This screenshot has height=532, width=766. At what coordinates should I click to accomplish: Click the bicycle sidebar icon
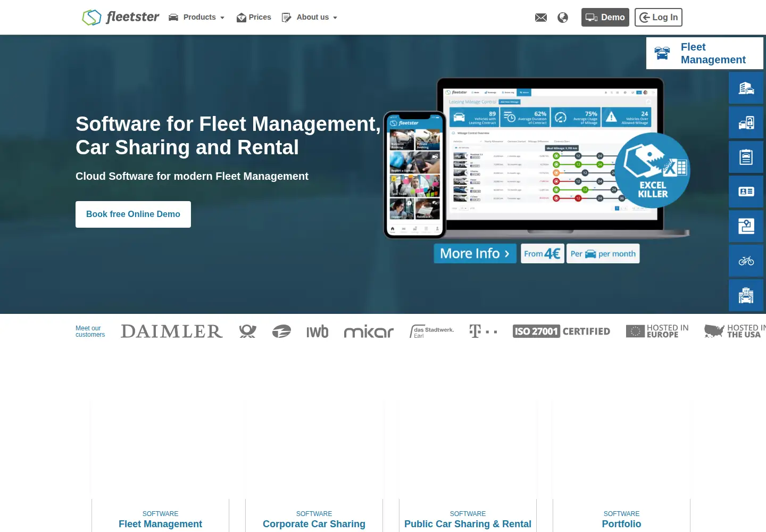tap(746, 261)
